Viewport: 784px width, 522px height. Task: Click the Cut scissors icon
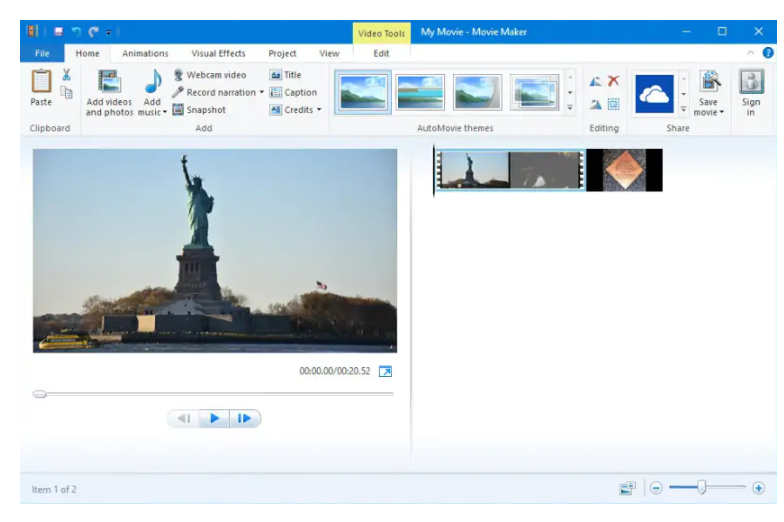pos(67,75)
